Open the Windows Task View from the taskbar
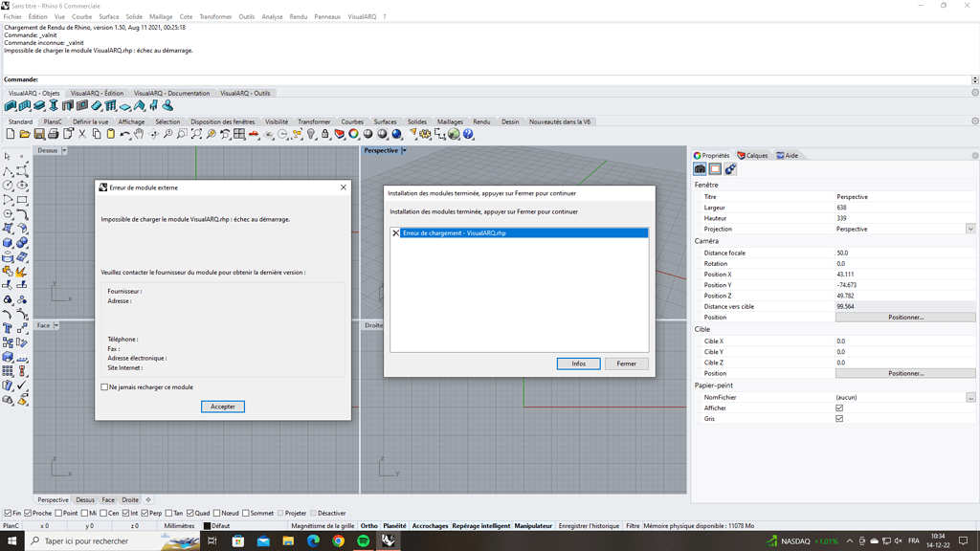 point(212,539)
